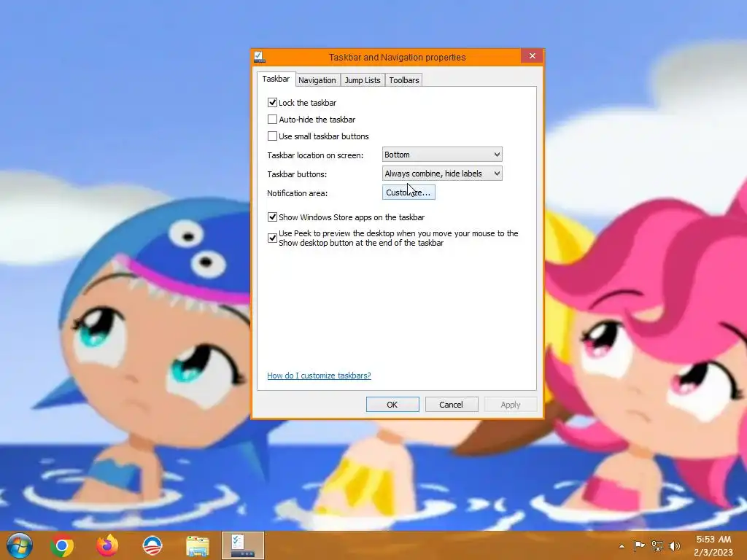Open File Explorer from the taskbar

click(197, 546)
